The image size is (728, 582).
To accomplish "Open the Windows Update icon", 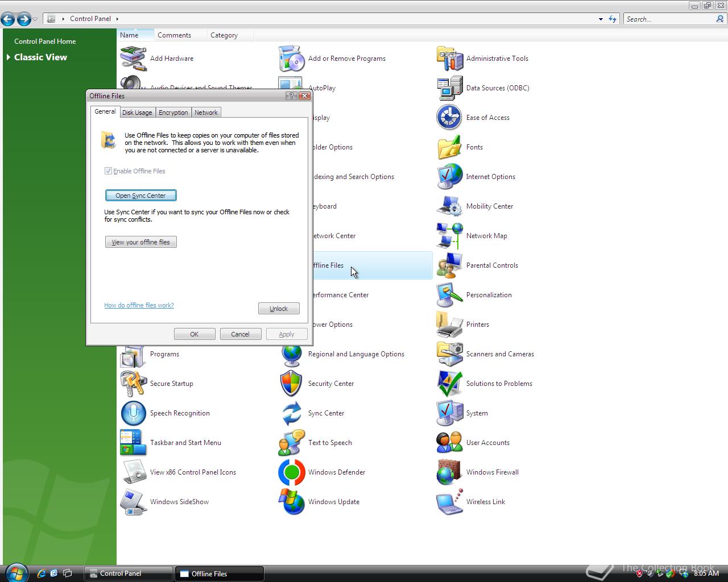I will pyautogui.click(x=291, y=502).
